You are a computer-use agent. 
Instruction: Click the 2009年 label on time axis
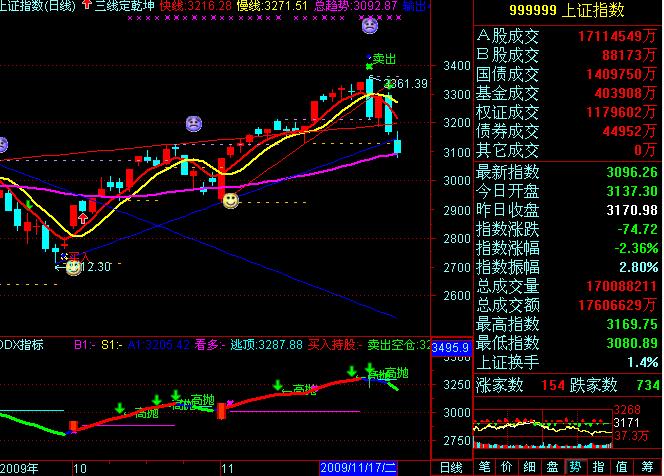point(19,469)
